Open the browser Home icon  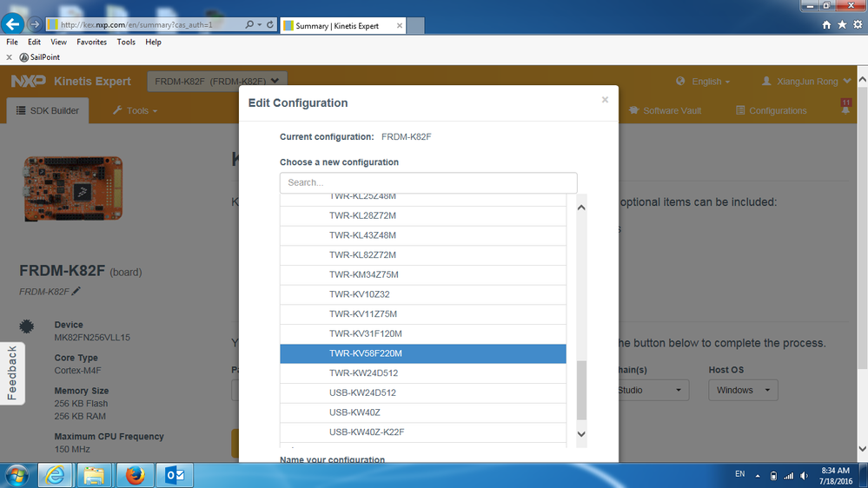click(x=826, y=25)
